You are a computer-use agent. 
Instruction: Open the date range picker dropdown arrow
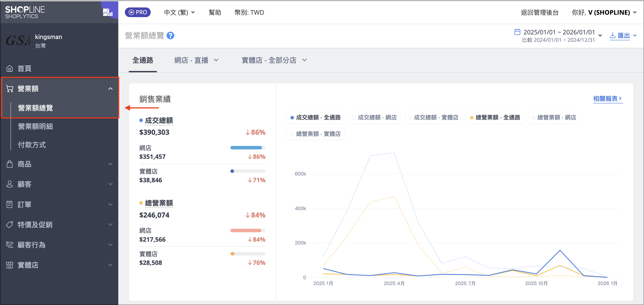[x=600, y=35]
